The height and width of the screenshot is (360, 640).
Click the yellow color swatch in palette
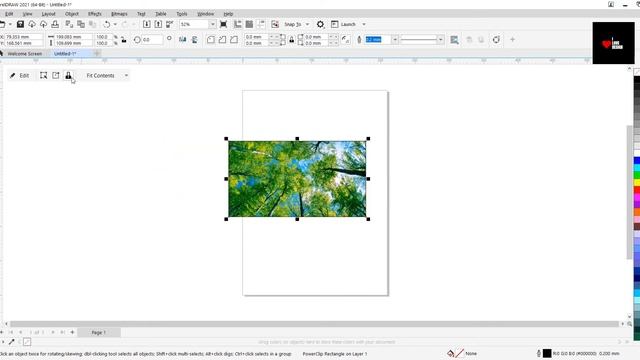637,182
